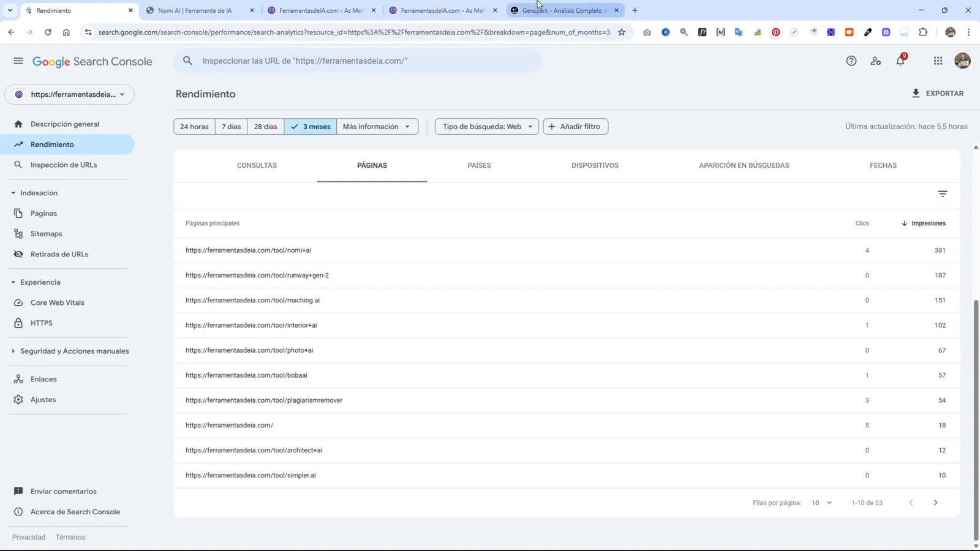Open the Tipo de búsqueda Web dropdown
Screen dimensions: 980x551
point(486,126)
